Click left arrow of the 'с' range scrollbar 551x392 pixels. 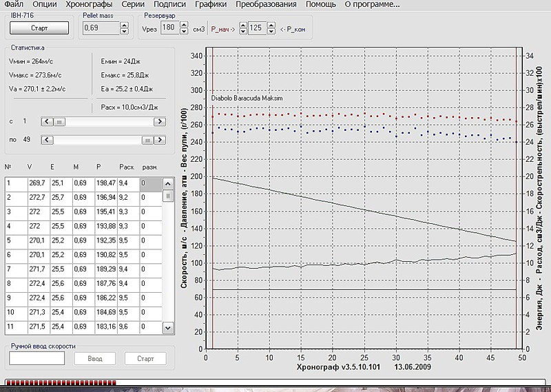point(47,121)
